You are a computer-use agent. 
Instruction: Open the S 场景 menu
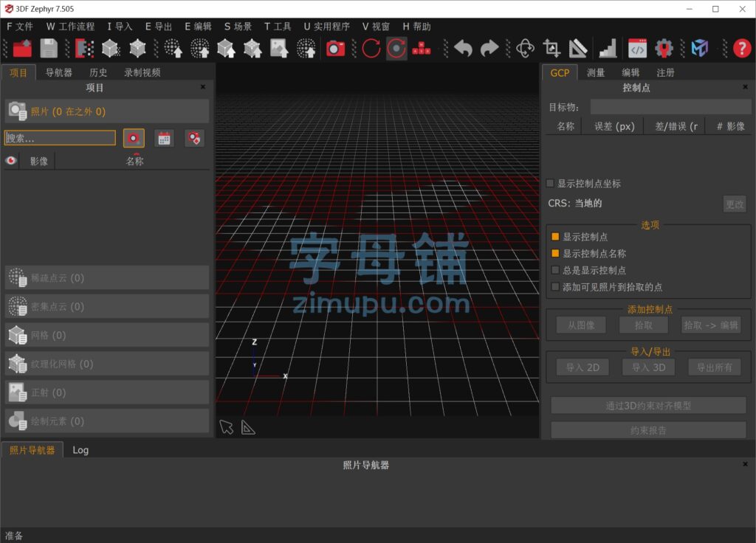(238, 27)
